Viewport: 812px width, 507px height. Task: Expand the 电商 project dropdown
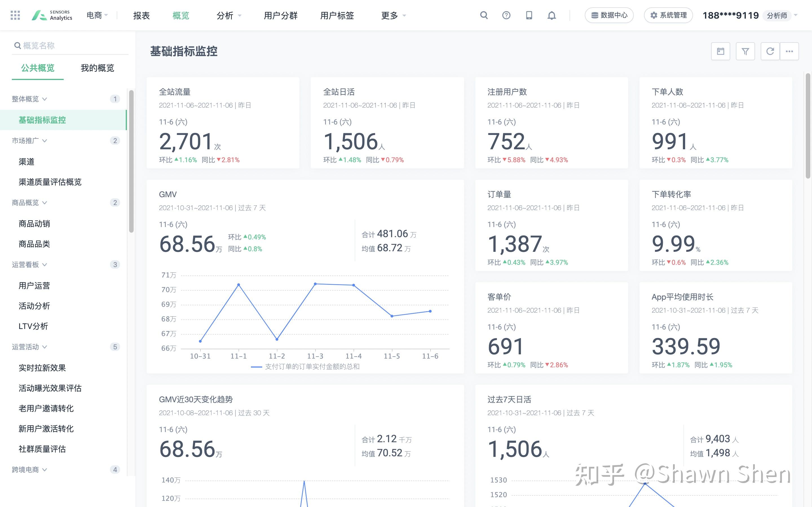click(x=97, y=15)
